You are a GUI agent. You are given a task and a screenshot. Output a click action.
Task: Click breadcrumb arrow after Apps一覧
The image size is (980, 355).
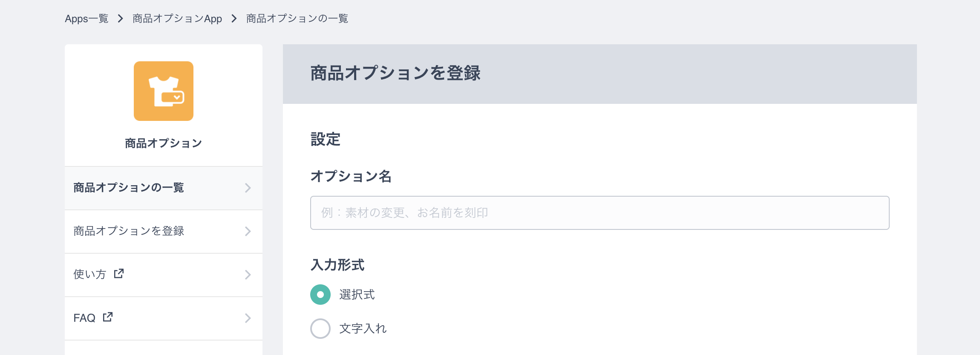(x=120, y=19)
